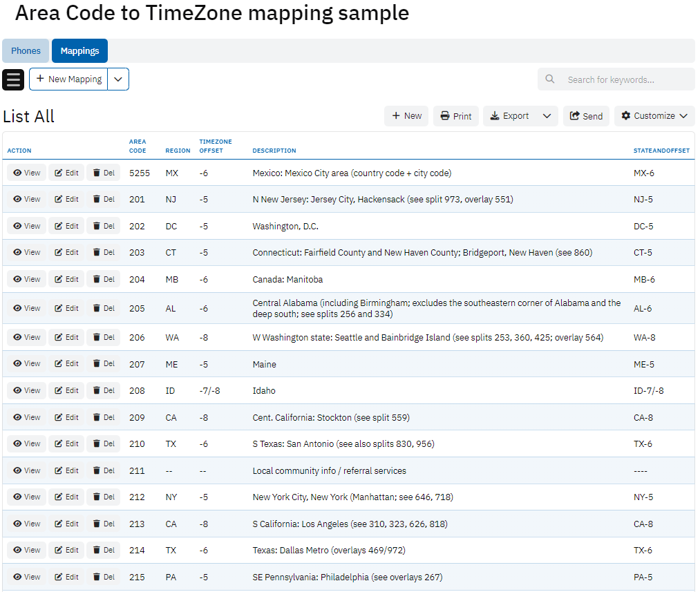This screenshot has width=700, height=592.
Task: Open the hamburger menu icon
Action: [13, 79]
